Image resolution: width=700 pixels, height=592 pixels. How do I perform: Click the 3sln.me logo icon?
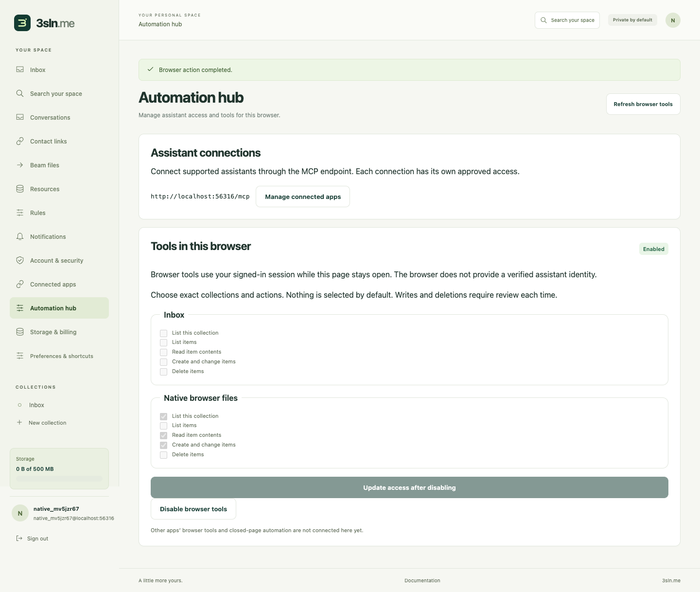(22, 23)
